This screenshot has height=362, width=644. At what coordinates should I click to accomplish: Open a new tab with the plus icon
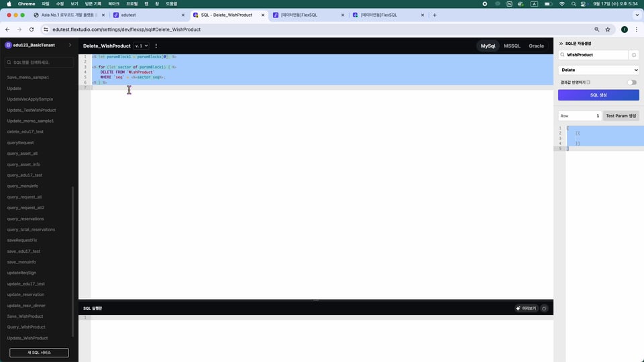[435, 15]
